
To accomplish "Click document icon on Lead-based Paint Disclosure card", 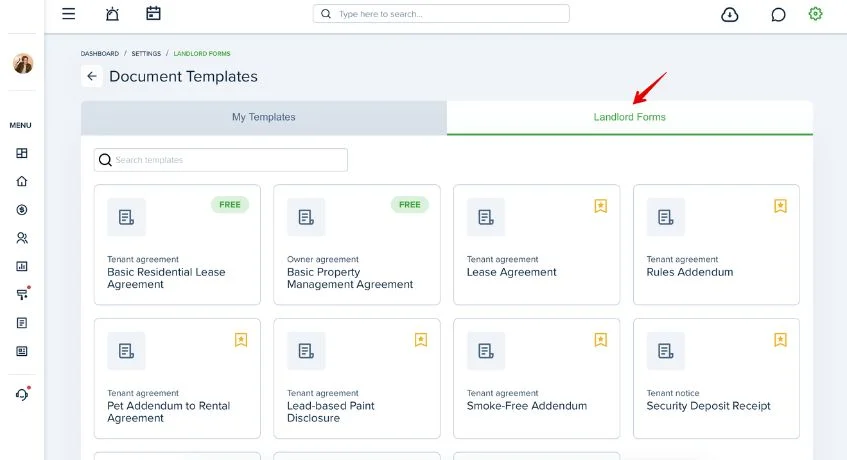I will pyautogui.click(x=306, y=351).
